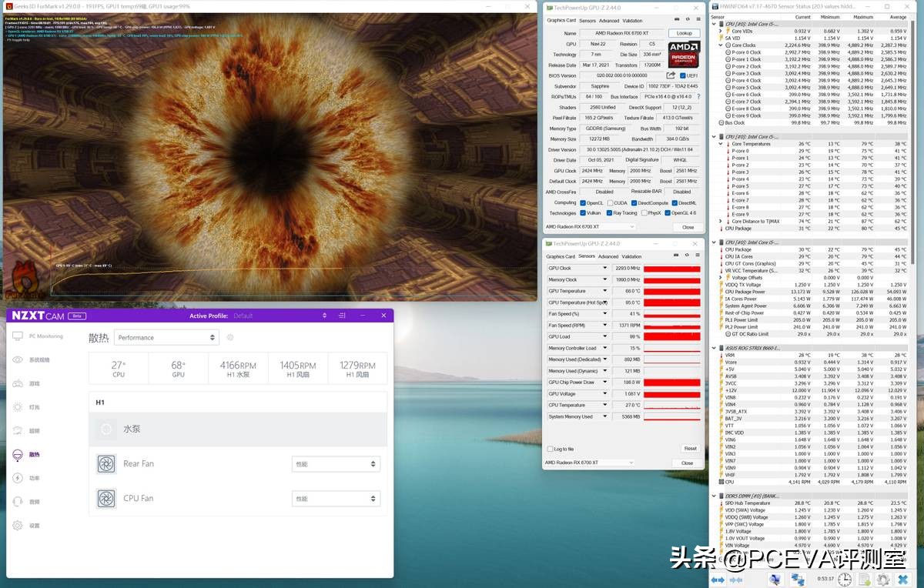Click the Rear Fan impeller icon
This screenshot has height=588, width=924.
(x=106, y=463)
